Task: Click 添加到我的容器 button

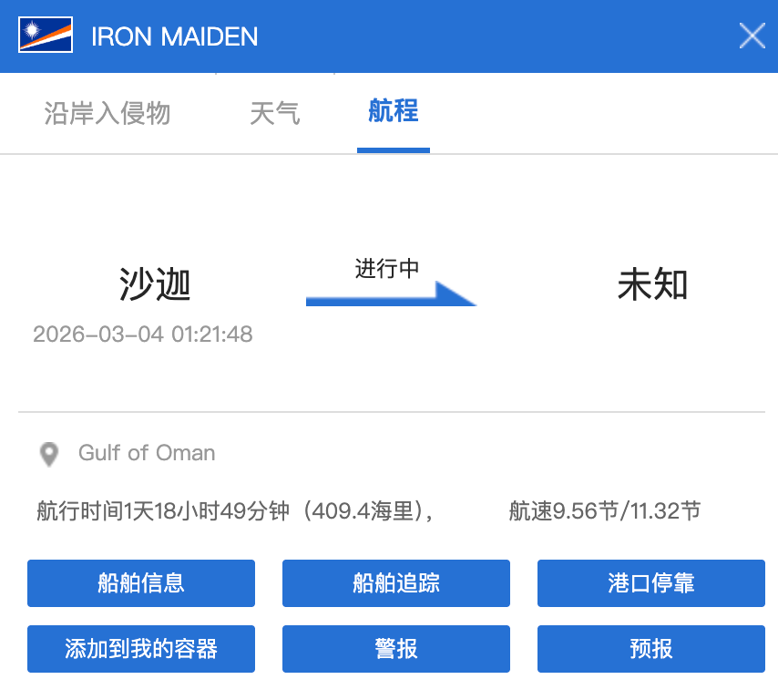Action: tap(141, 649)
